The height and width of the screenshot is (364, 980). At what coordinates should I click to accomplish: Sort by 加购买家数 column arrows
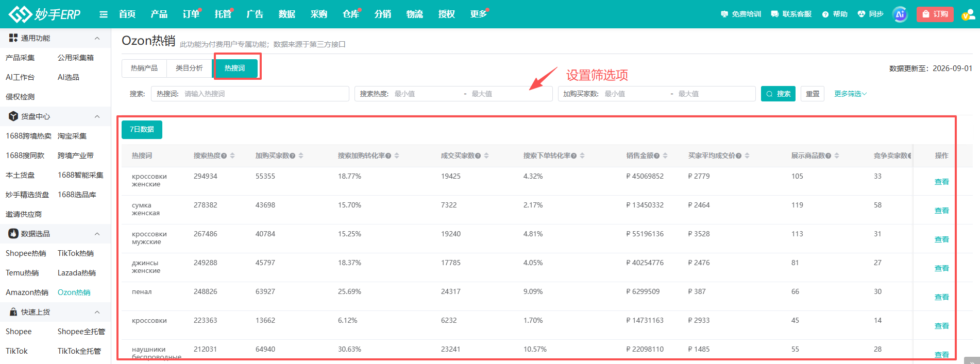point(301,155)
